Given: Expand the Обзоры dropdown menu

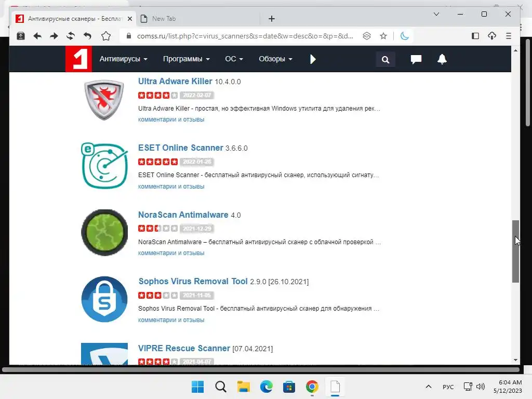Looking at the screenshot, I should click(275, 59).
